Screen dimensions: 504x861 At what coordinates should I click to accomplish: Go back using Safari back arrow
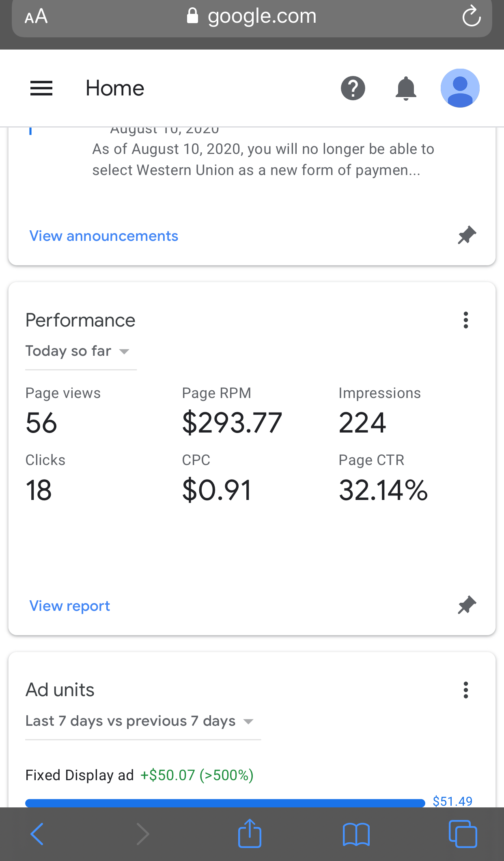point(37,834)
